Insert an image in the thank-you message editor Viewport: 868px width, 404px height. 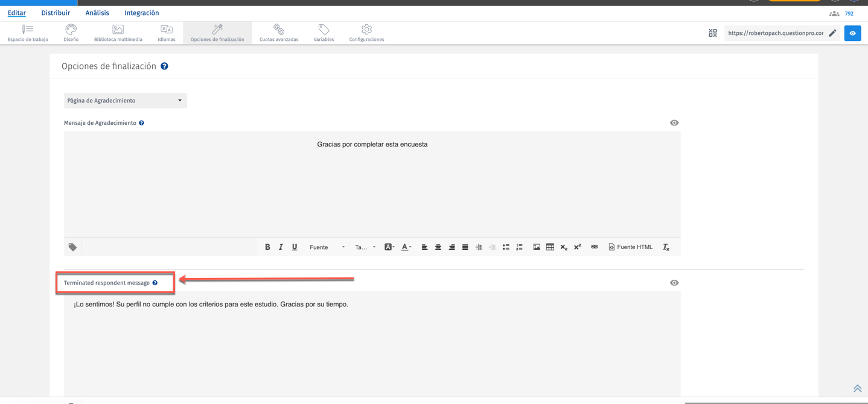[x=537, y=247]
